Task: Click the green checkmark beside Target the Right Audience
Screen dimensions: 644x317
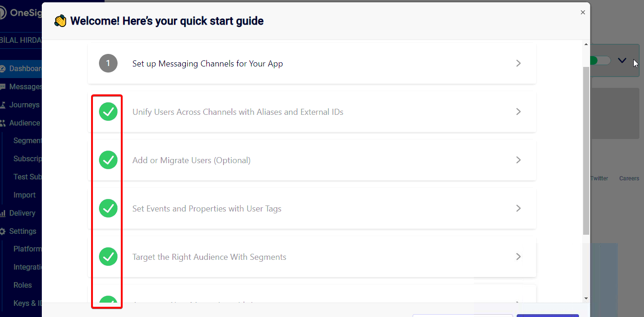Action: tap(108, 257)
